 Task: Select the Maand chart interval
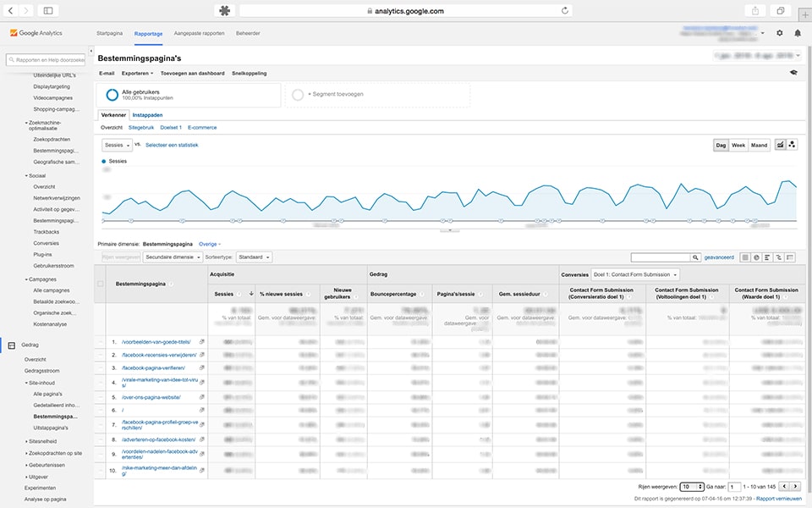[760, 145]
